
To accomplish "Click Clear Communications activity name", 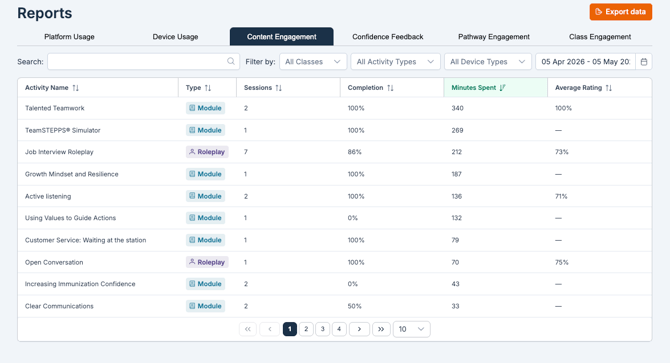I will point(59,306).
